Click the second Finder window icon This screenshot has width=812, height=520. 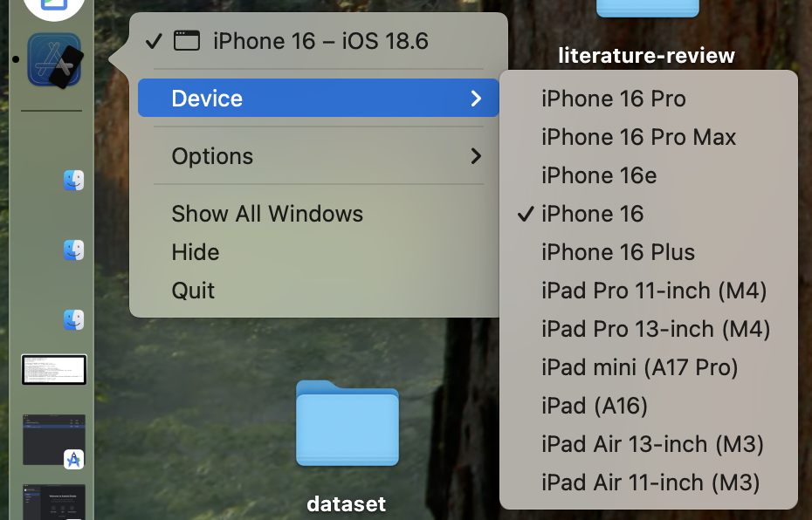click(73, 250)
